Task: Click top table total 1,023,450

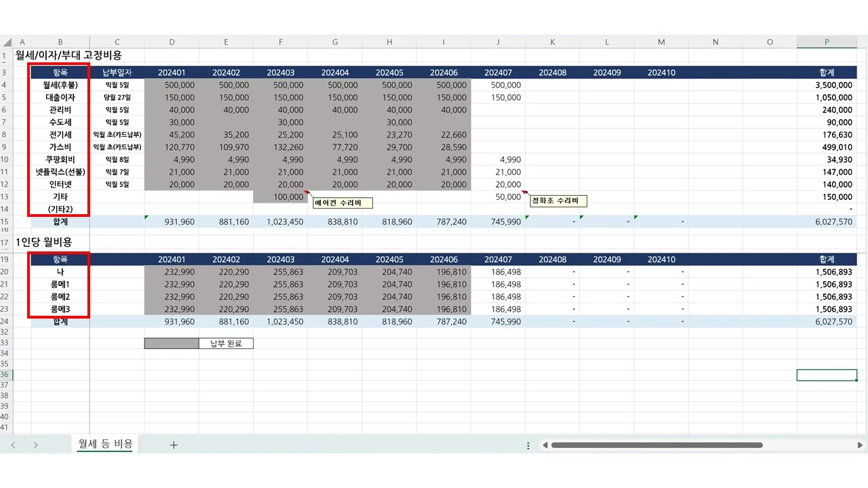Action: click(x=280, y=222)
